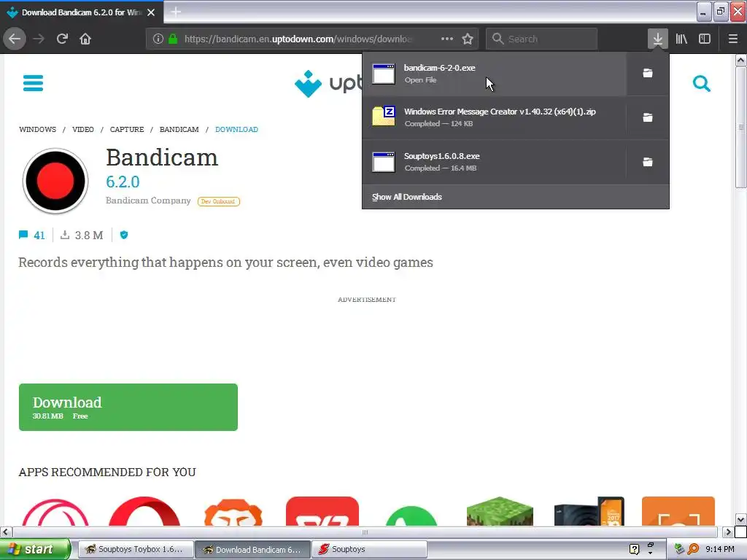
Task: Click the 41 comments count
Action: (39, 236)
